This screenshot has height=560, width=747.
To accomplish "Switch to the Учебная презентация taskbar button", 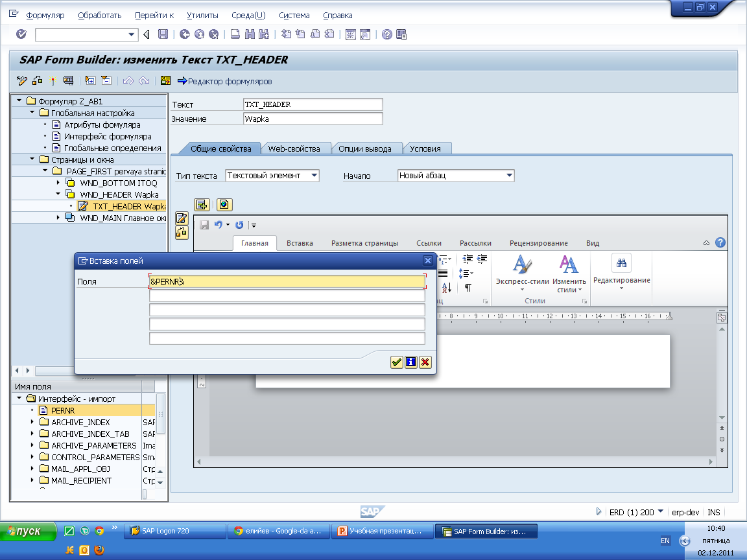I will 383,531.
